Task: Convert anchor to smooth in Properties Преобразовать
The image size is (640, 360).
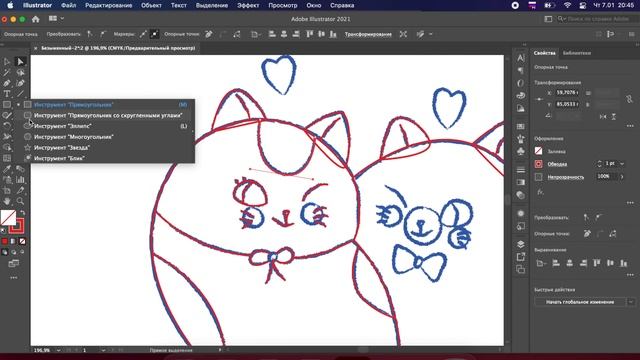Action: click(x=598, y=218)
